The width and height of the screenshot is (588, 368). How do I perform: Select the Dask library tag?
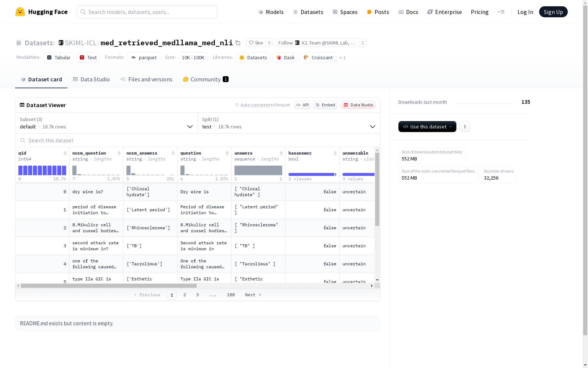point(285,57)
